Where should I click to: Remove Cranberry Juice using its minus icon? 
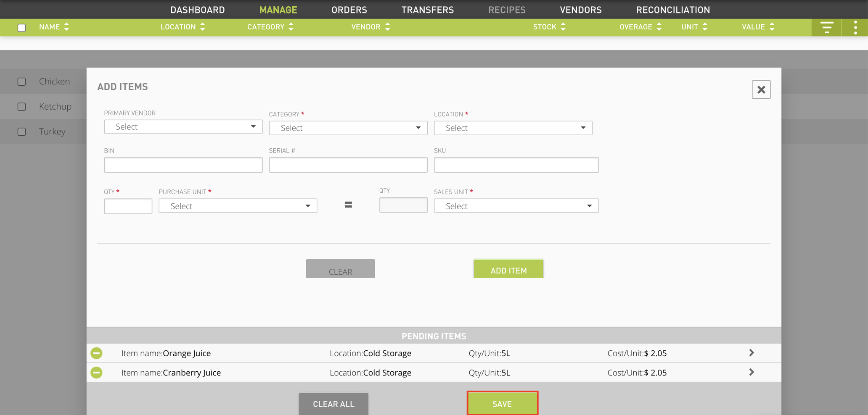coord(96,373)
